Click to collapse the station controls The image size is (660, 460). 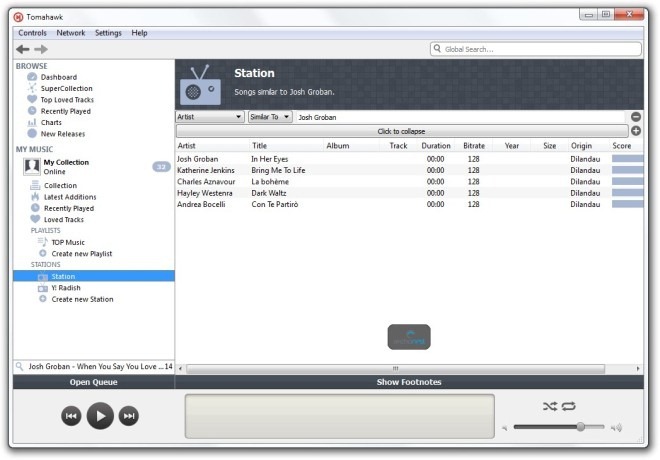pos(401,131)
